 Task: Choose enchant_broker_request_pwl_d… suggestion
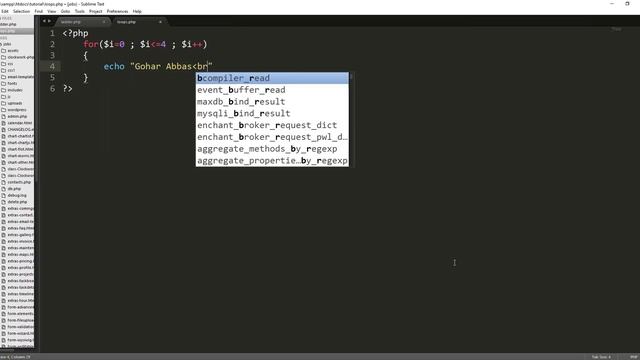(272, 137)
